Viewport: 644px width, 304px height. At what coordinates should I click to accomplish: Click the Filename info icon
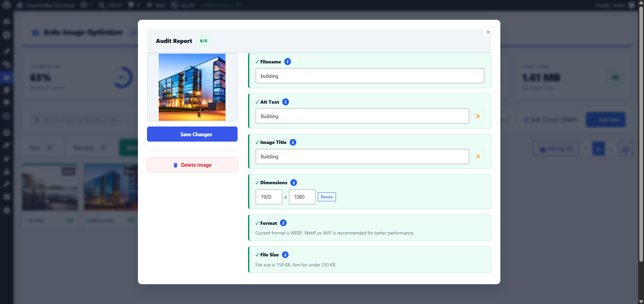point(288,62)
